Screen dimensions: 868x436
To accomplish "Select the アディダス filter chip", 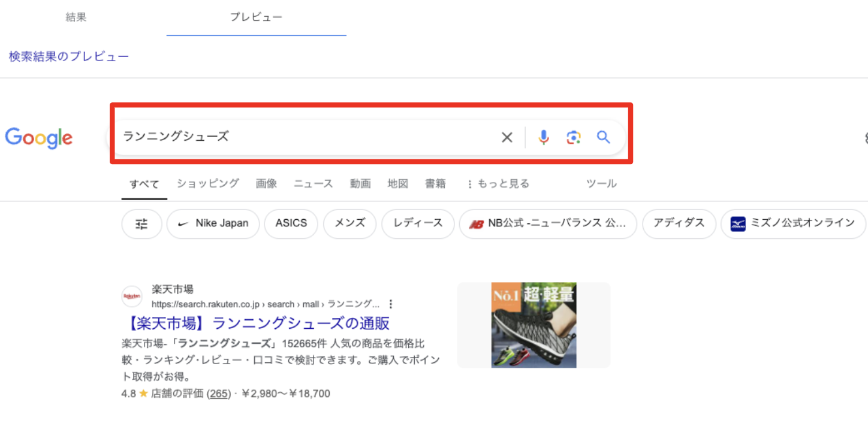I will (679, 224).
